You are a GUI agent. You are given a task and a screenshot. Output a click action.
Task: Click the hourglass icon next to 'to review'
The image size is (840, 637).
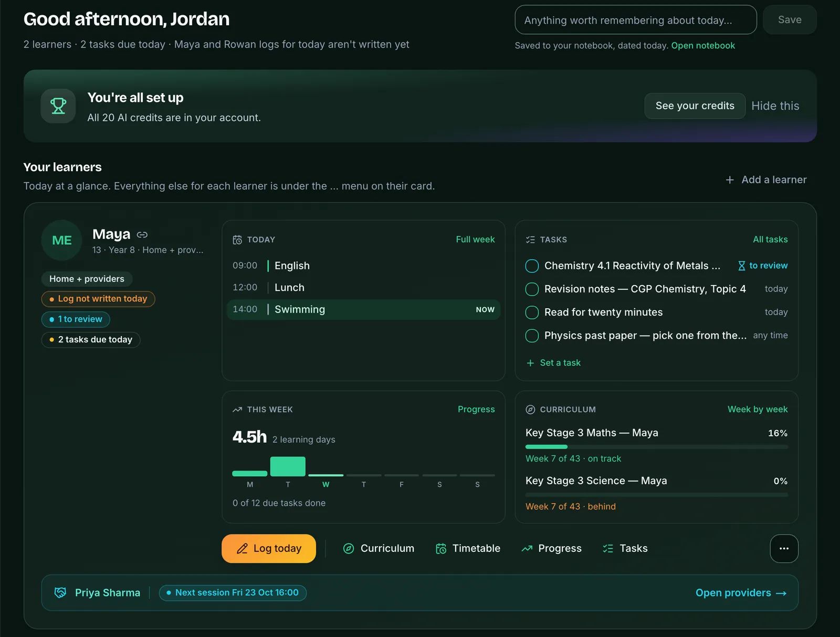pos(741,266)
